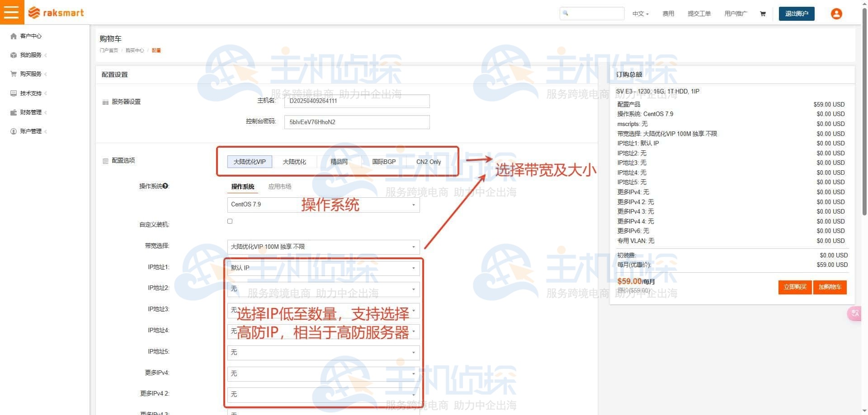Click the 主机名 input field
Screen dimensions: 868x415
tap(356, 101)
